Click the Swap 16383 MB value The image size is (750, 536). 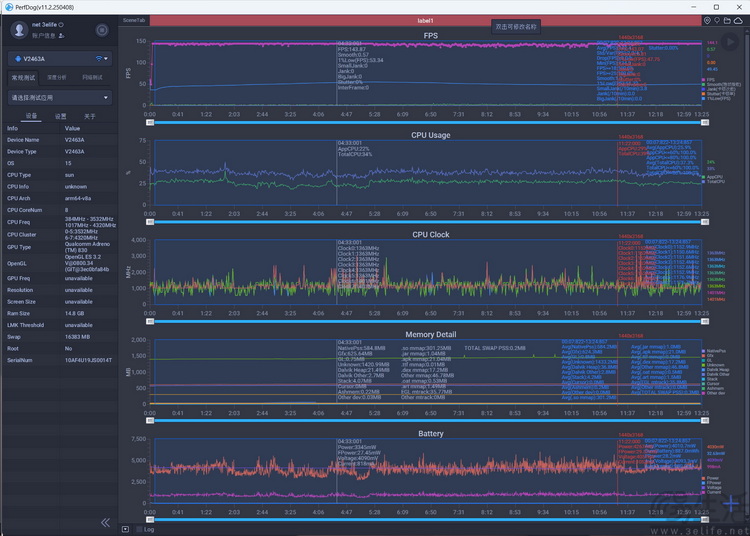coord(77,337)
